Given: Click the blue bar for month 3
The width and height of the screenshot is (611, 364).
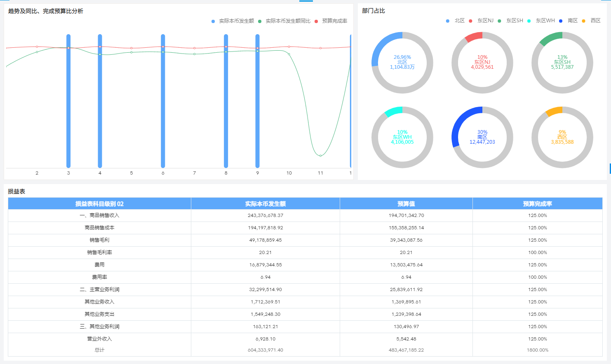Looking at the screenshot, I should click(68, 101).
